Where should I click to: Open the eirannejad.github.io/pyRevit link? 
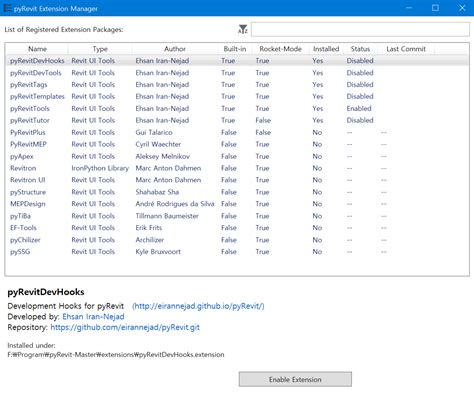coord(198,306)
